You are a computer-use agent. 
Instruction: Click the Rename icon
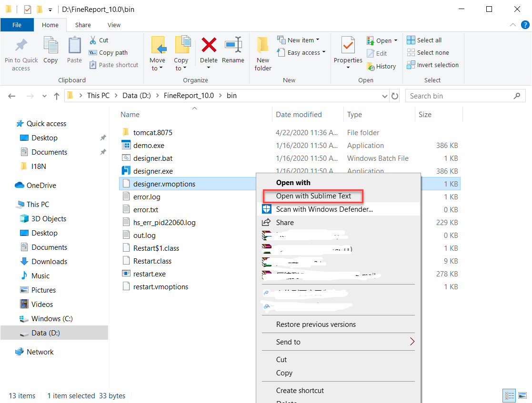pos(233,45)
